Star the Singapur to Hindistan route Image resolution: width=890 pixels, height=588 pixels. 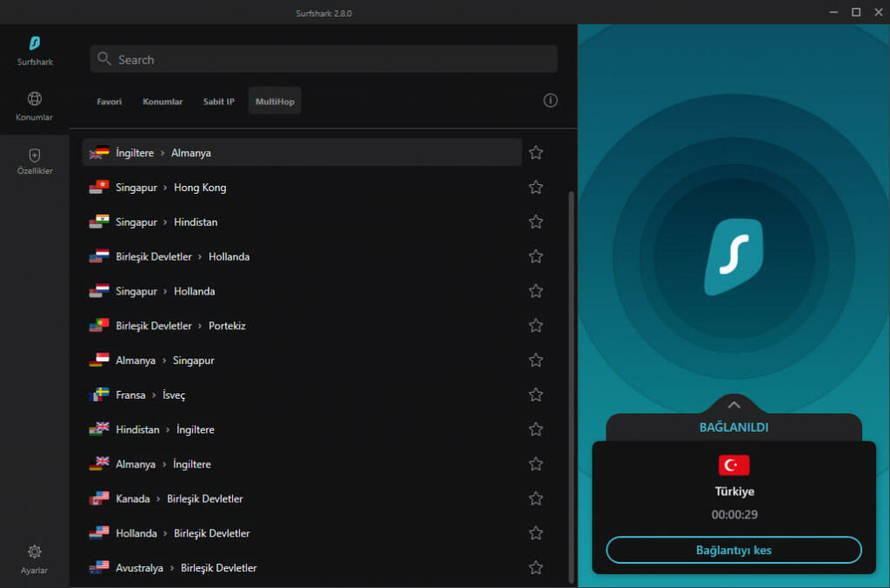(x=535, y=221)
